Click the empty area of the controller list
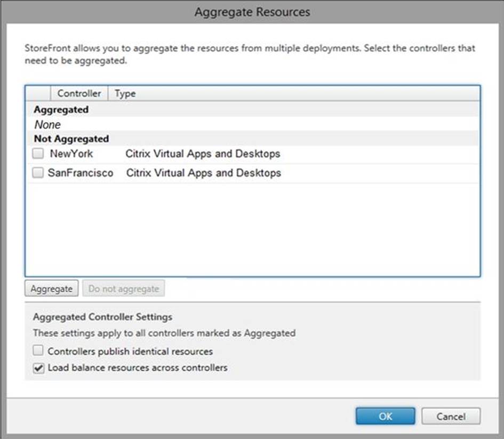Image resolution: width=504 pixels, height=439 pixels. (252, 229)
